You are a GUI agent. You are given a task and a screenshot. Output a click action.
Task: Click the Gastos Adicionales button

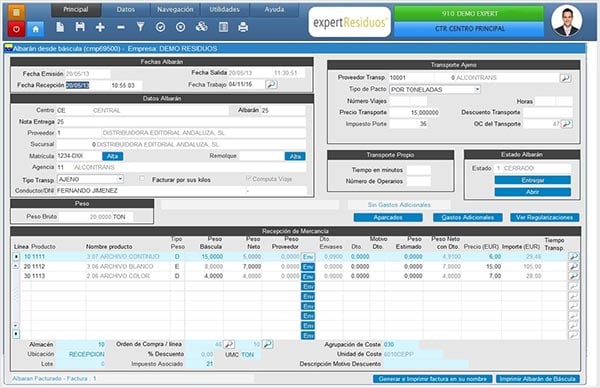coord(468,217)
